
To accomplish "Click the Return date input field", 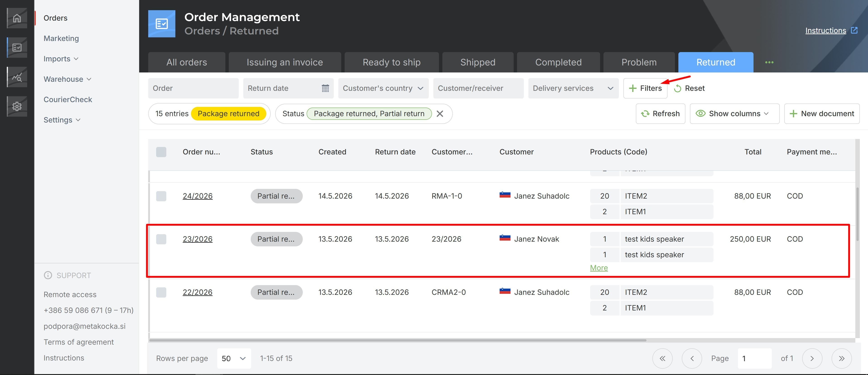I will coord(288,88).
